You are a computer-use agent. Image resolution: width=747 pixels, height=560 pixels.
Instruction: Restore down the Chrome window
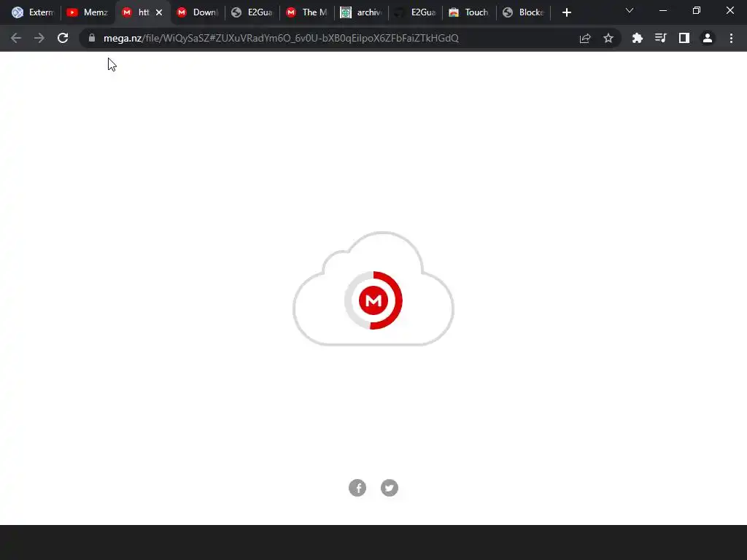(697, 10)
